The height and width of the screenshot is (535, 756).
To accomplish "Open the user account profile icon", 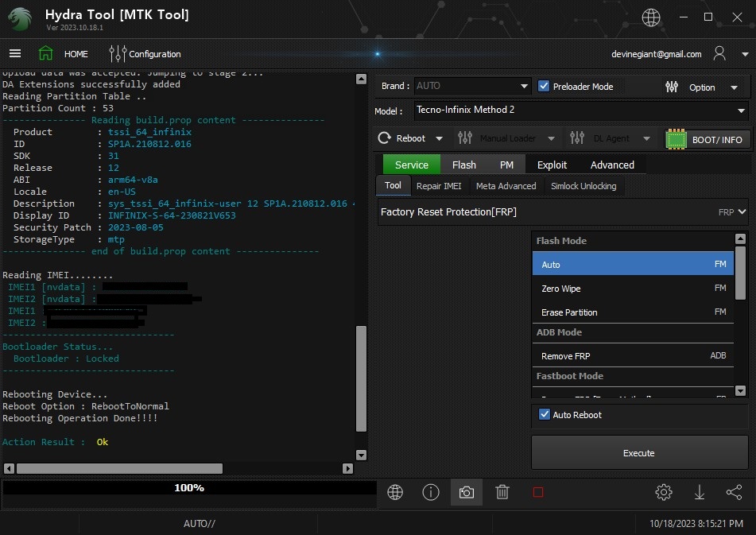I will [719, 53].
